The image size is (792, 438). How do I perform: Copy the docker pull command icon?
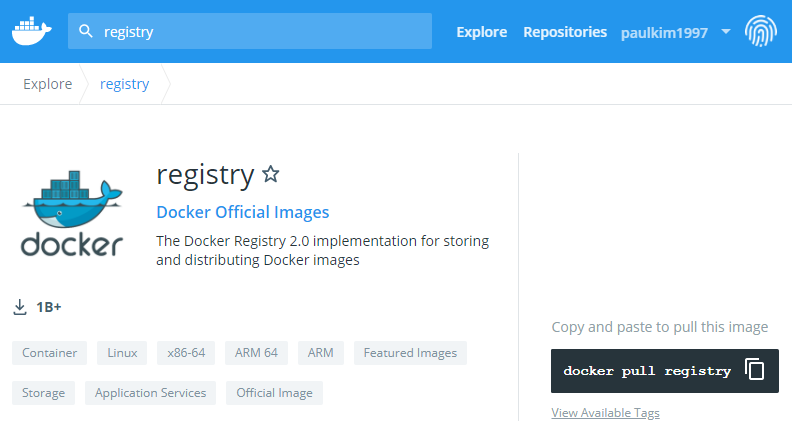[x=755, y=369]
